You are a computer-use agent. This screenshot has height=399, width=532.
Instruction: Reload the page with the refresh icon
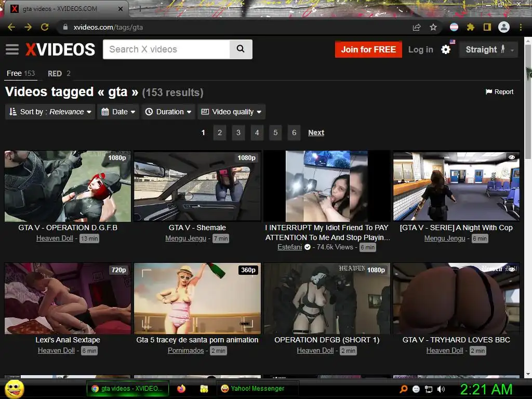[45, 27]
